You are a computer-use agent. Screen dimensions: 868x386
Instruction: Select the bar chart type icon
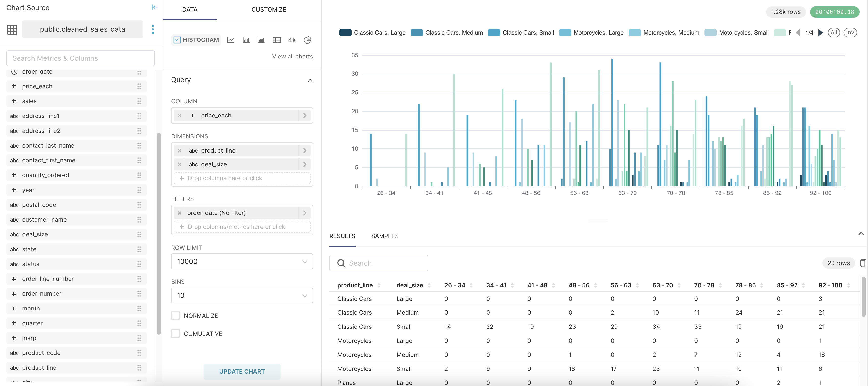[x=246, y=40]
